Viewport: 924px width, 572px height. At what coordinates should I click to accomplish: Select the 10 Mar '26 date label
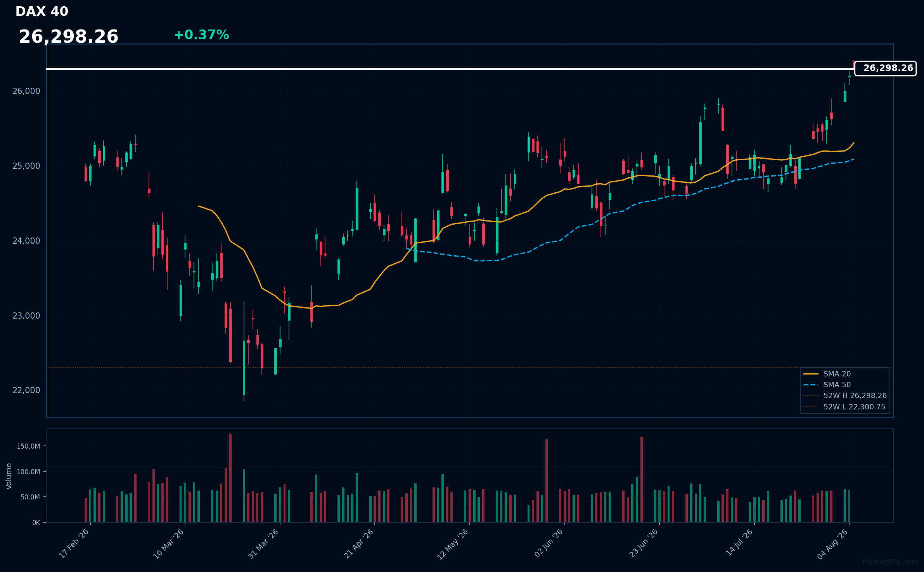(x=169, y=544)
